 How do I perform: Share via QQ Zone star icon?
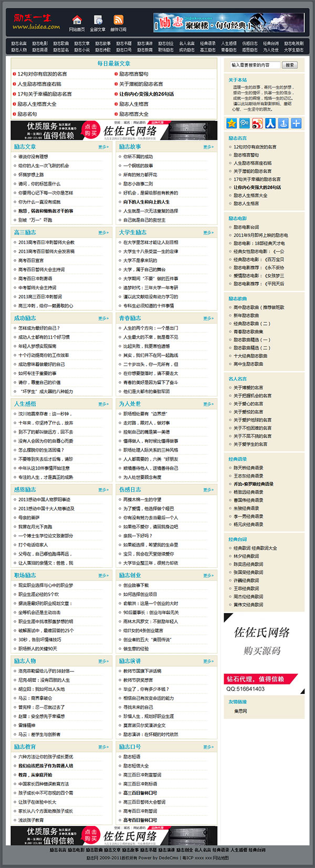[x=232, y=123]
